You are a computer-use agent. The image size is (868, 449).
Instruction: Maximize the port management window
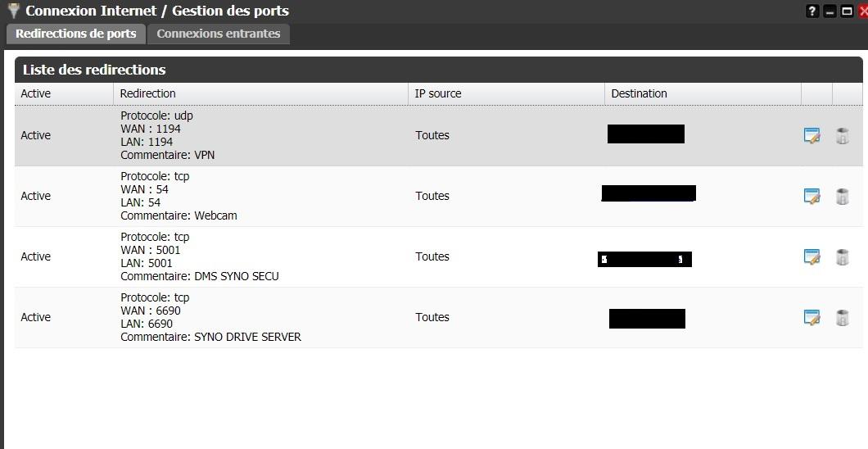pyautogui.click(x=847, y=11)
